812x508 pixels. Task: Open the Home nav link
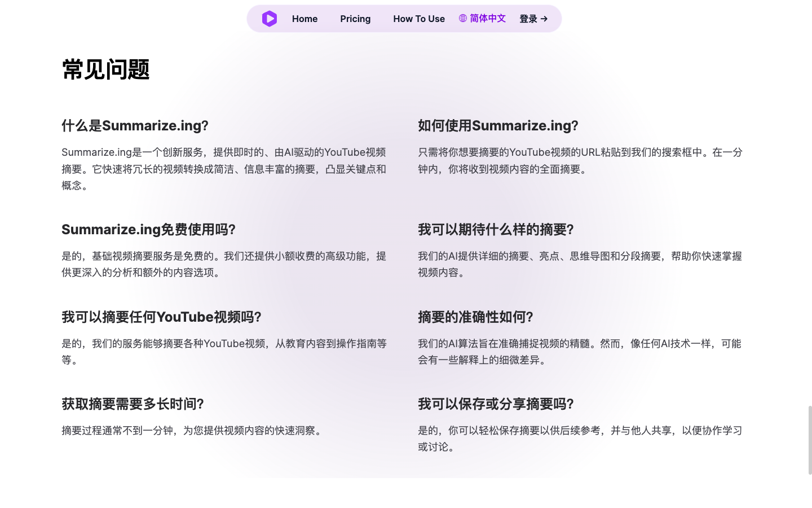[304, 19]
